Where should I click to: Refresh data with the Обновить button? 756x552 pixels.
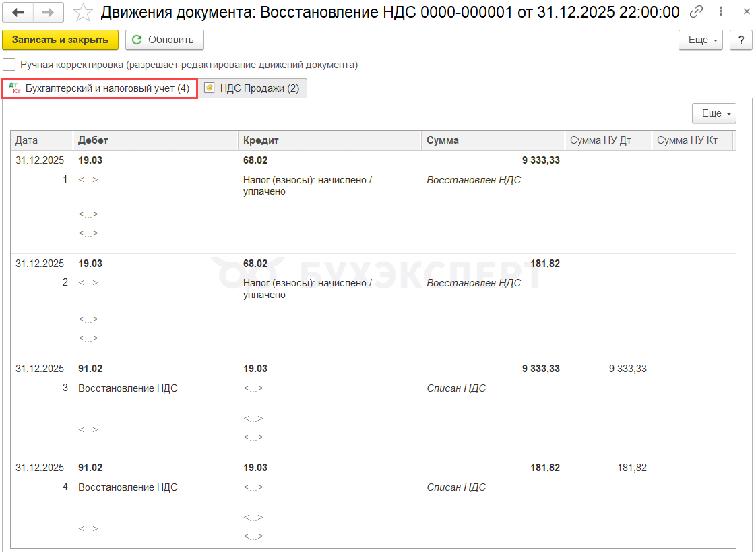164,40
